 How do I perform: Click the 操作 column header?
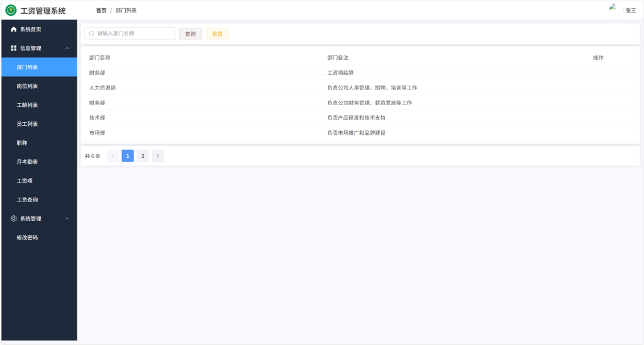click(598, 57)
